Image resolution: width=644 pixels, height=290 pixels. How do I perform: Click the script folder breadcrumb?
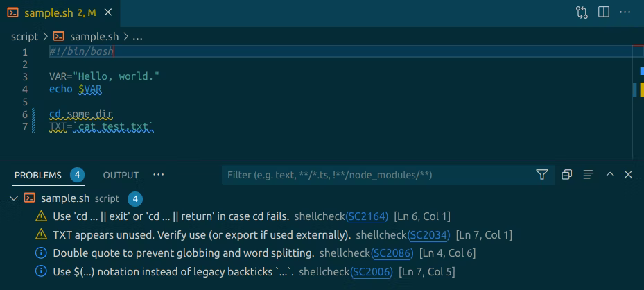(x=24, y=36)
